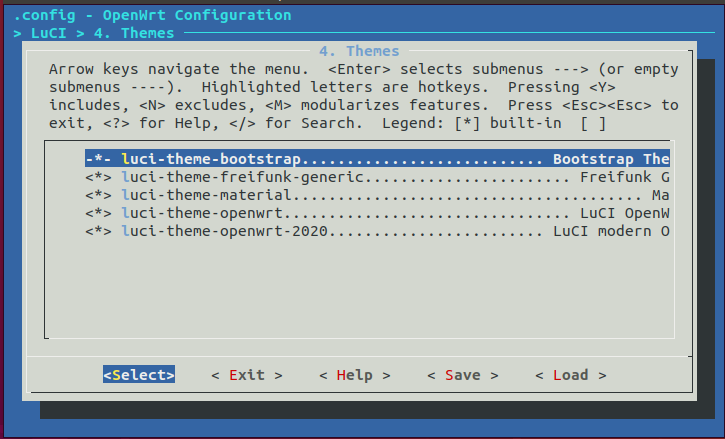Select the luci-theme-bootstrap menu entry

pos(377,159)
